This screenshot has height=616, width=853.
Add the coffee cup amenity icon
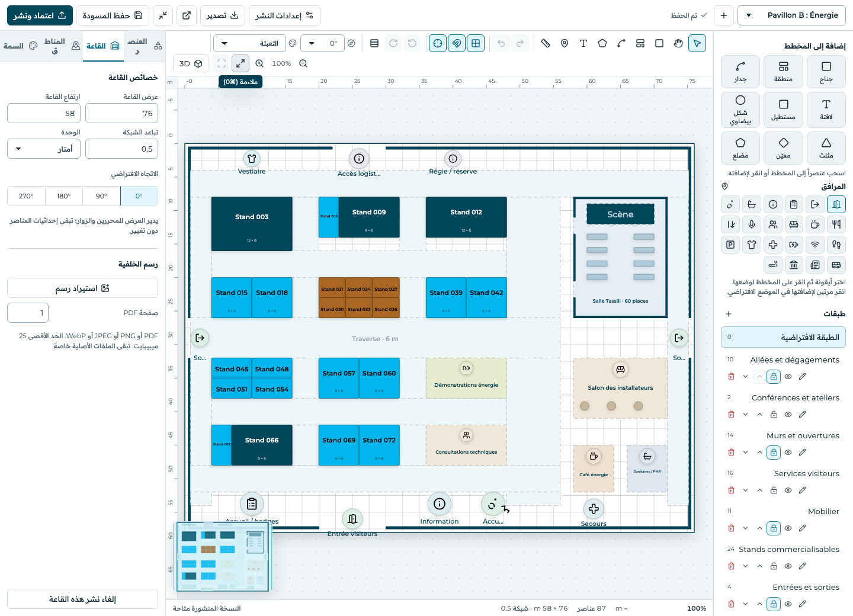coord(815,224)
